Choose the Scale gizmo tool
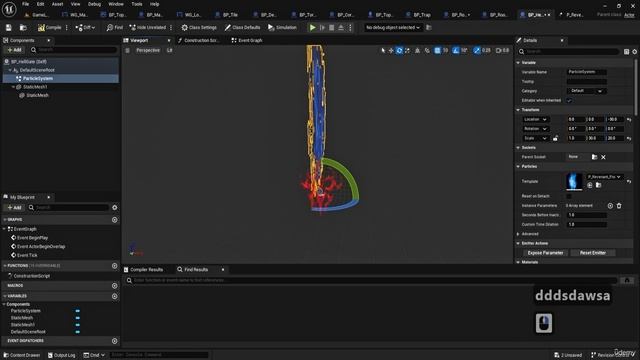Image resolution: width=640 pixels, height=360 pixels. (x=407, y=50)
